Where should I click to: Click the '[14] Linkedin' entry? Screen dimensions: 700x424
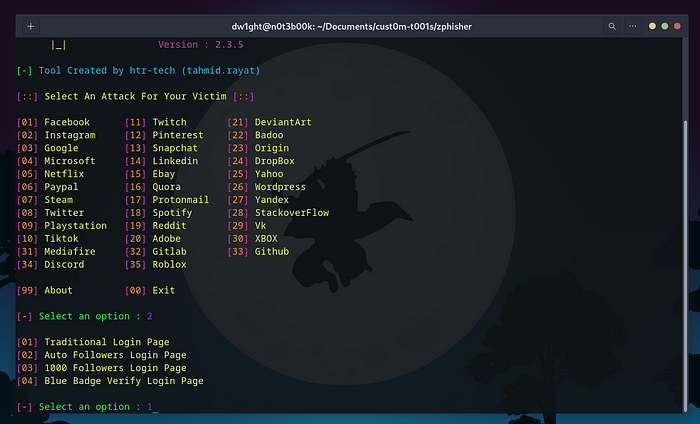pos(161,161)
